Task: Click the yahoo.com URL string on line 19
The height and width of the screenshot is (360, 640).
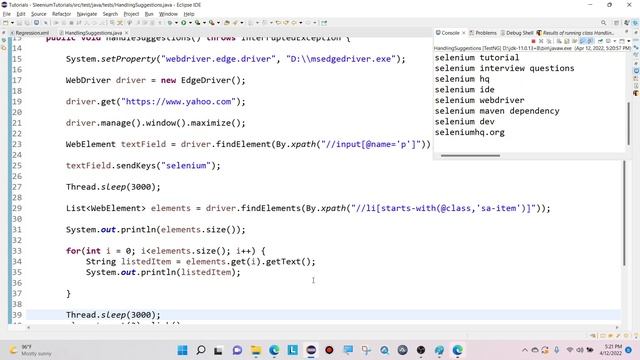Action: [178, 102]
